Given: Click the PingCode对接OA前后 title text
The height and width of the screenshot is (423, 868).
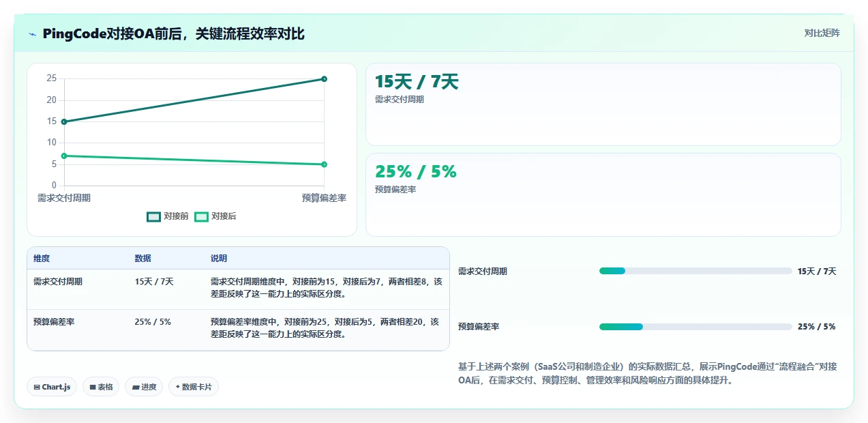Looking at the screenshot, I should click(x=173, y=33).
